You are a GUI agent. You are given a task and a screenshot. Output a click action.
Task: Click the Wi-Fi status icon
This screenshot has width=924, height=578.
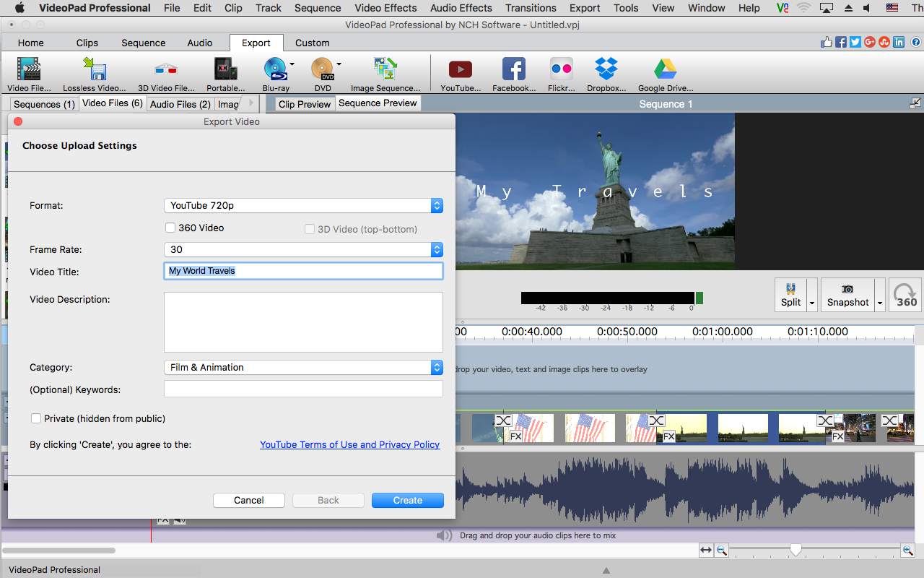pyautogui.click(x=803, y=8)
